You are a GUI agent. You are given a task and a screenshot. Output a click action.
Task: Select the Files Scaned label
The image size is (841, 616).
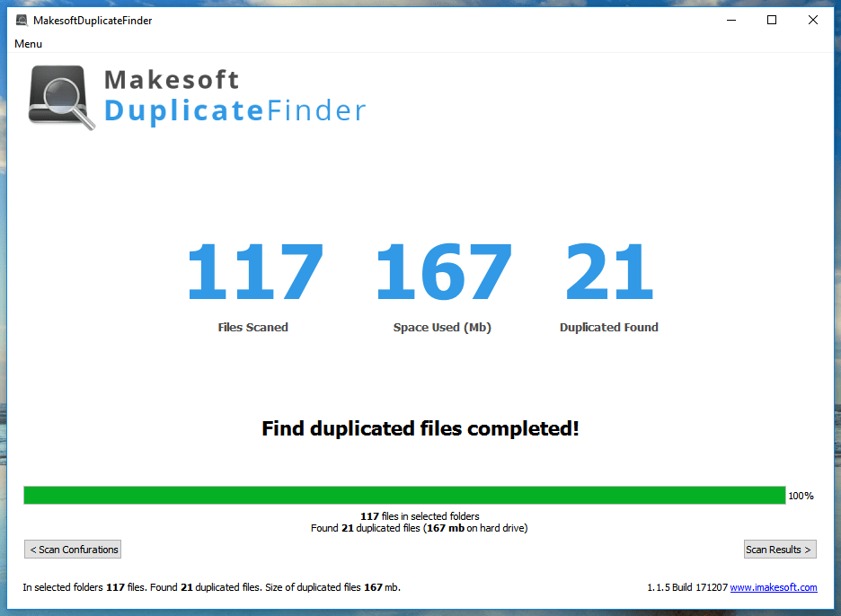[252, 327]
